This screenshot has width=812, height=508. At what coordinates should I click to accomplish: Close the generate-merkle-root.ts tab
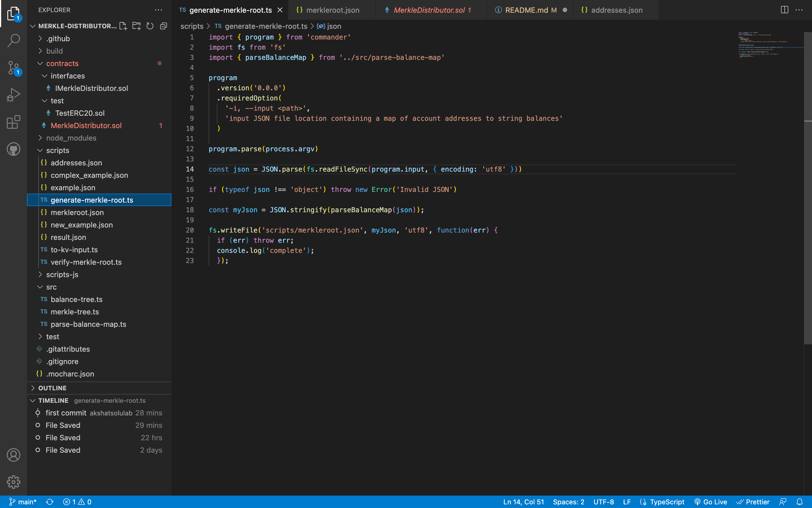coord(280,10)
